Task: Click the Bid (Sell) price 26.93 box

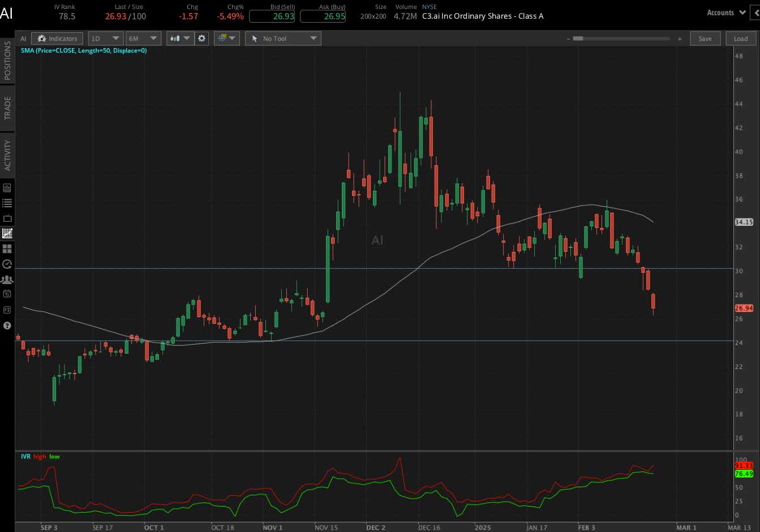Action: [x=272, y=16]
